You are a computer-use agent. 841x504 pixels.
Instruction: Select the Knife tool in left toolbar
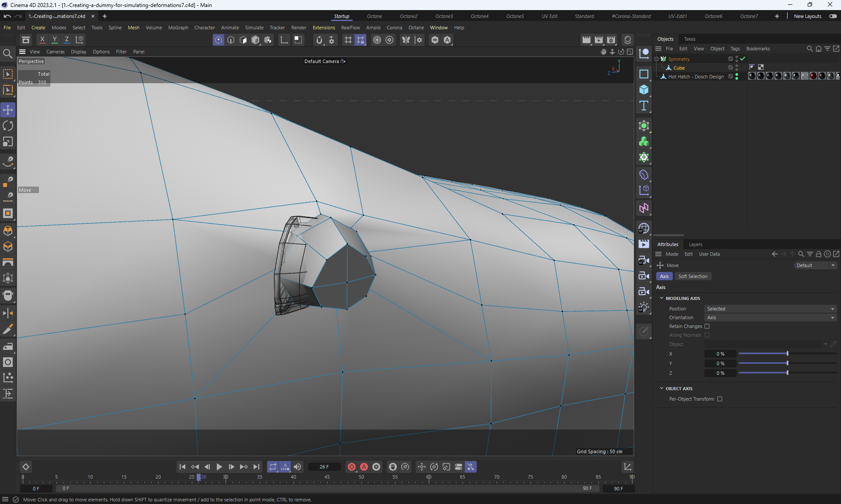click(8, 329)
